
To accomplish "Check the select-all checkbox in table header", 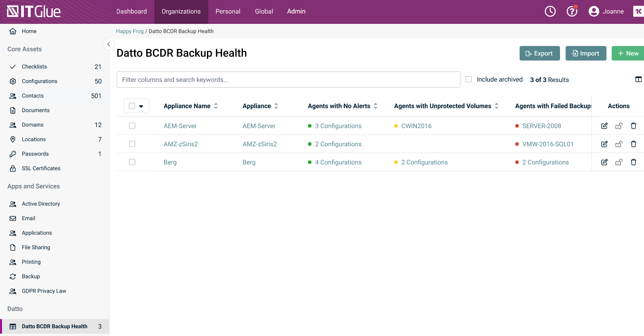I will (132, 106).
